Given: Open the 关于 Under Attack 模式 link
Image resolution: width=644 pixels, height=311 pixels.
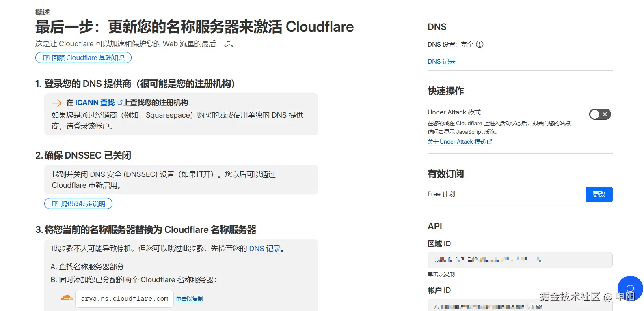Looking at the screenshot, I should [x=456, y=142].
